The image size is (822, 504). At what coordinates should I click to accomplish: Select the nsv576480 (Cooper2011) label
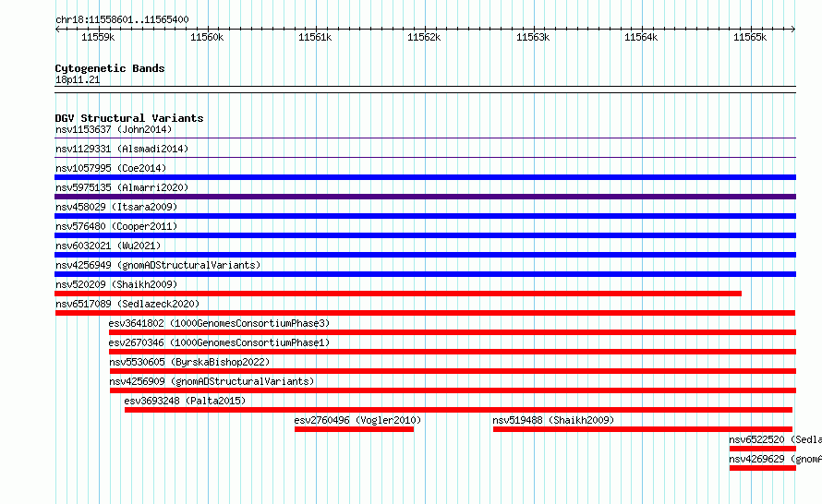point(116,226)
